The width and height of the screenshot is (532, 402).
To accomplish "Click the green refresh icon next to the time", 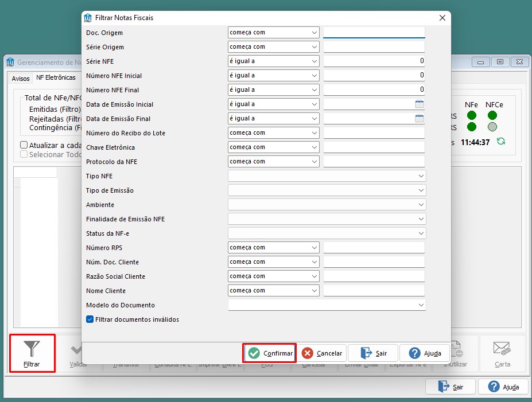I will coord(501,141).
